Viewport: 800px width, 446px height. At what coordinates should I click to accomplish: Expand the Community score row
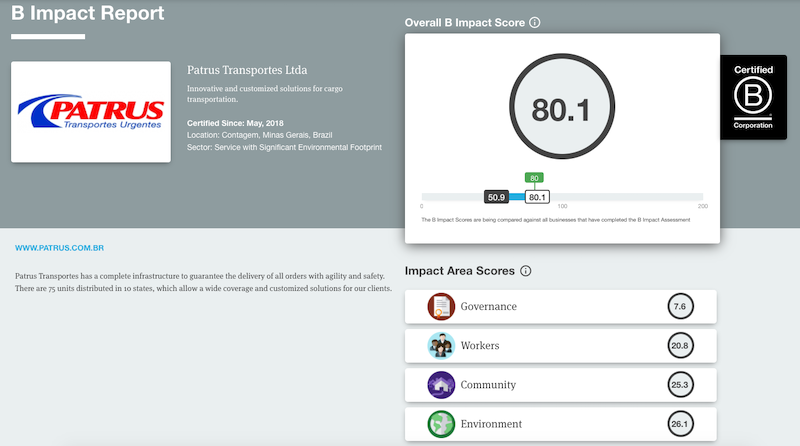click(x=561, y=385)
